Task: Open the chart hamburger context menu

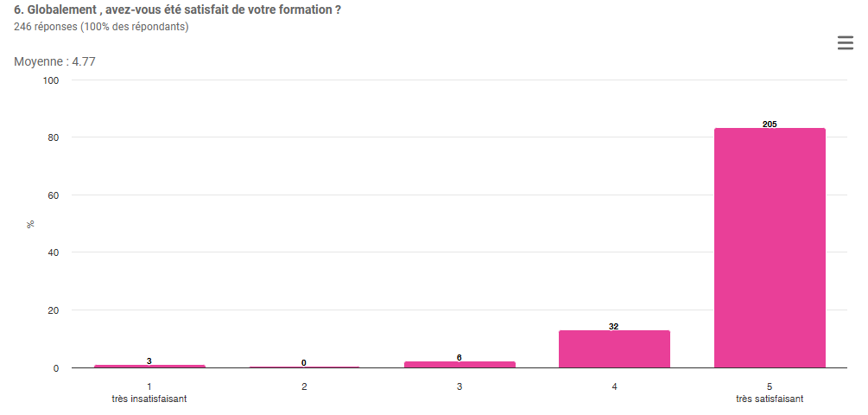Action: coord(845,43)
